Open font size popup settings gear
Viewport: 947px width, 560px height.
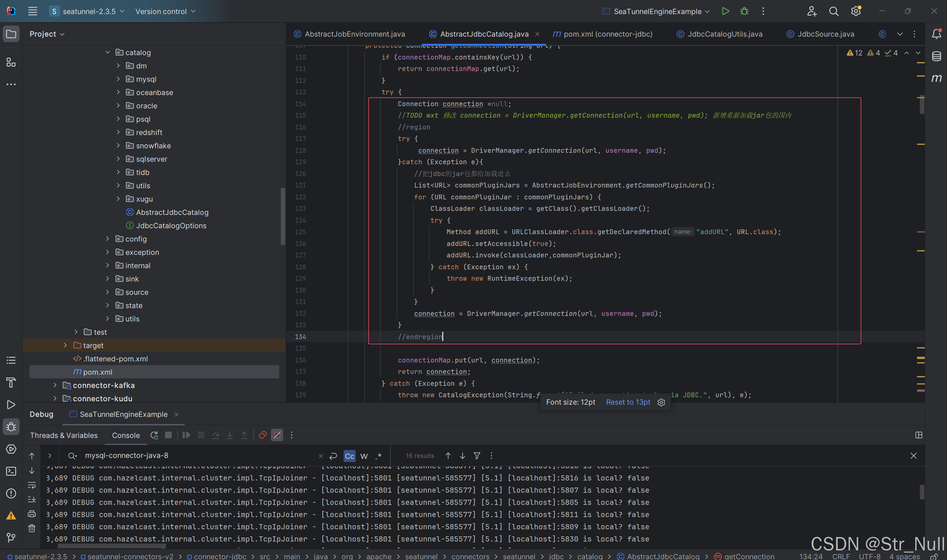(x=661, y=402)
